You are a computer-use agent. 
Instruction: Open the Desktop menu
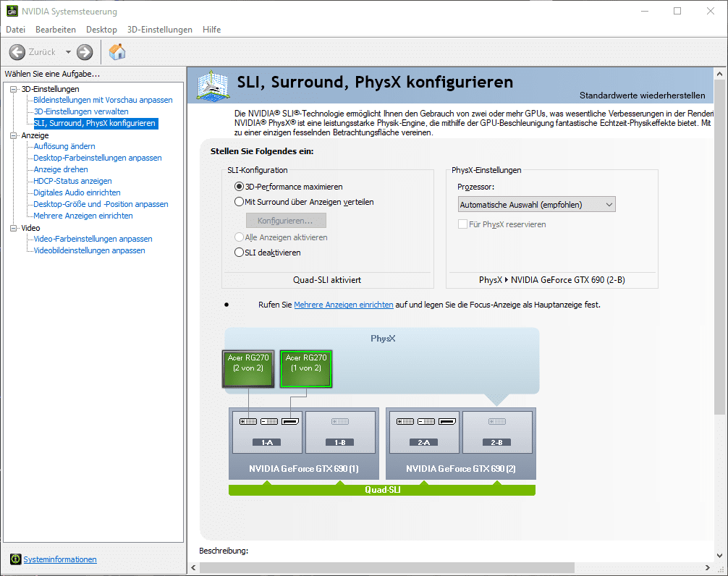click(102, 30)
